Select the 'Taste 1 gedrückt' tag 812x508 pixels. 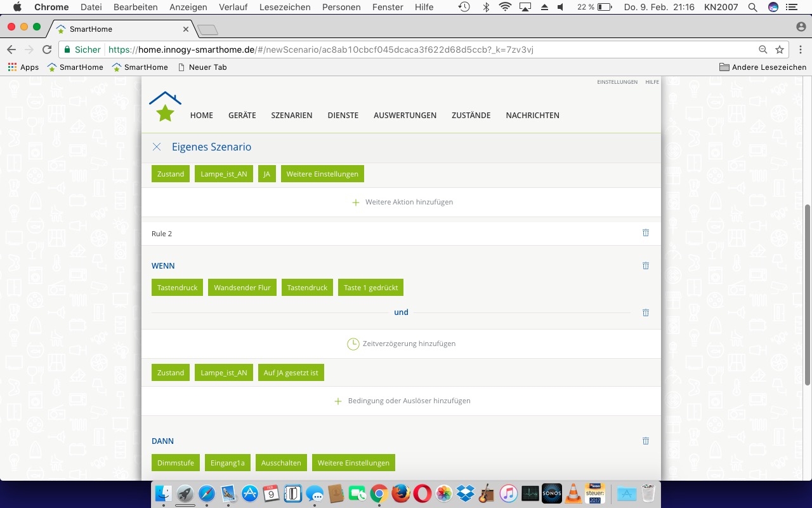coord(370,288)
